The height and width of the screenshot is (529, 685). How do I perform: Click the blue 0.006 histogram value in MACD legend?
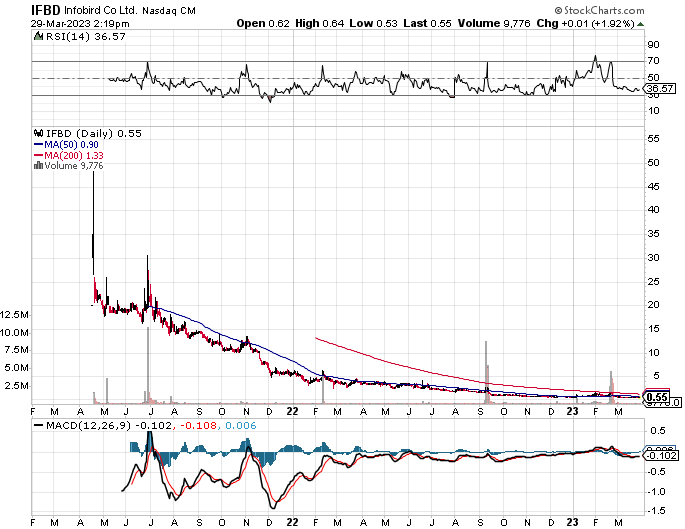click(x=241, y=425)
